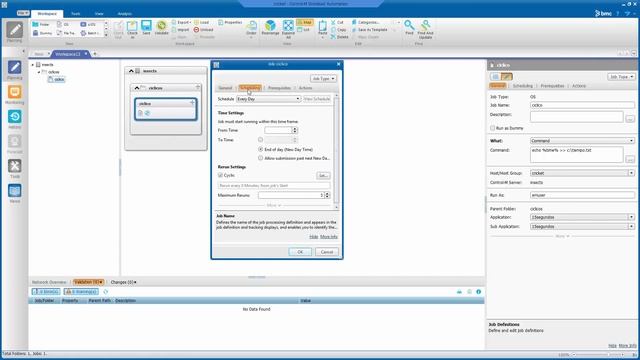640x360 pixels.
Task: Open the Application dropdown
Action: point(582,217)
